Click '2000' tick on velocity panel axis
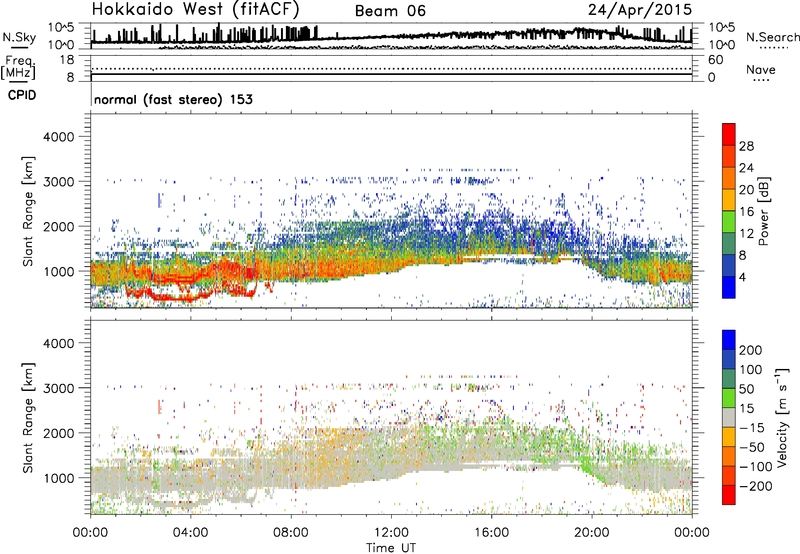Viewport: 800px width, 554px height. pos(59,433)
